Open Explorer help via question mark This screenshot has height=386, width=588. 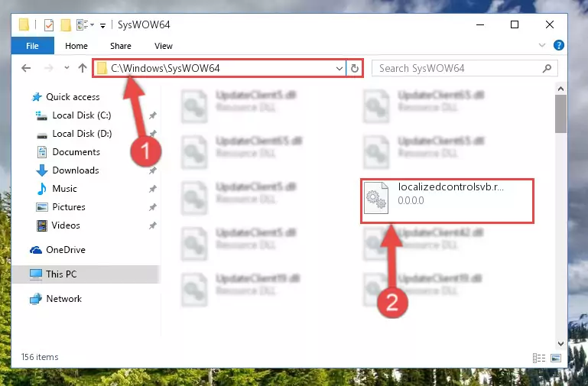(558, 45)
